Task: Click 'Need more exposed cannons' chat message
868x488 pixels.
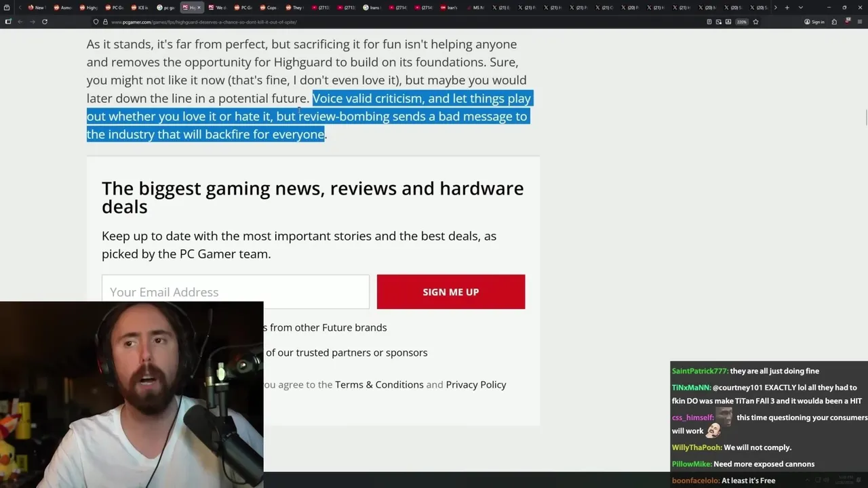Action: [764, 464]
